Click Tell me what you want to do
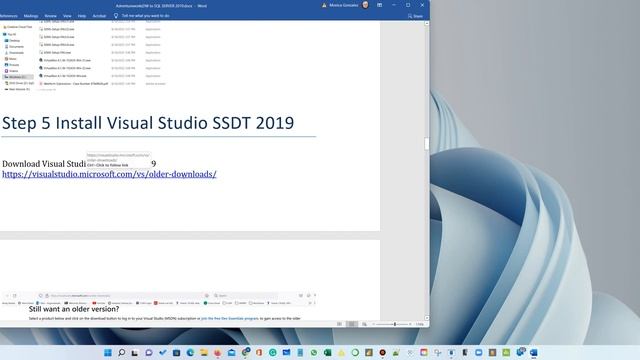 pos(145,16)
